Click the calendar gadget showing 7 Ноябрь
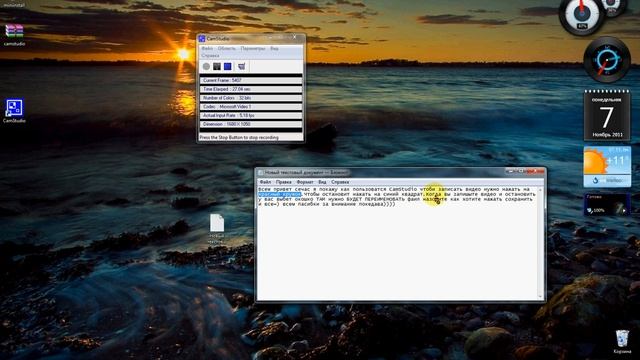640x360 pixels. [x=607, y=116]
